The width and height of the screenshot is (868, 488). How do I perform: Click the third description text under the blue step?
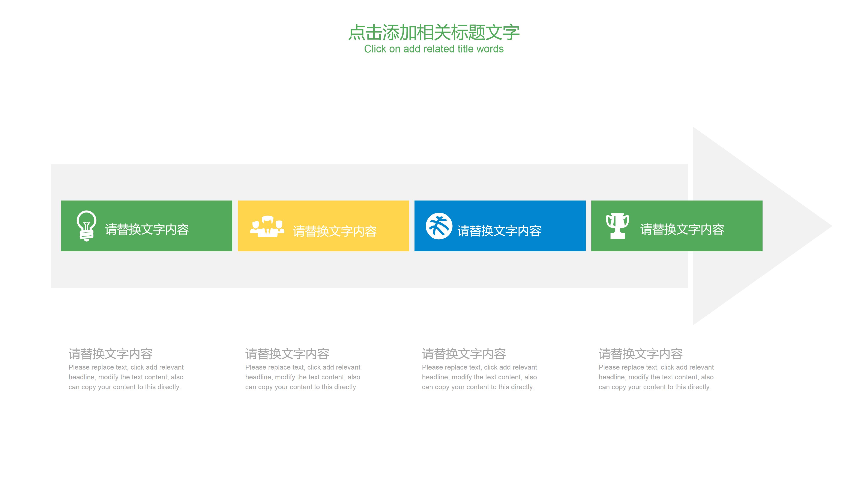coord(479,377)
